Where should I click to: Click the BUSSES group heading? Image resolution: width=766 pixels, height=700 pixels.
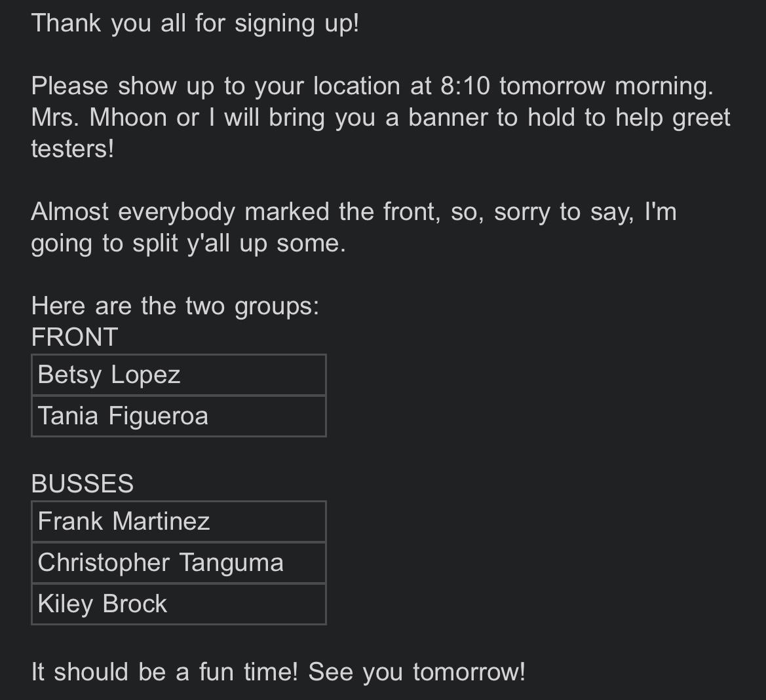82,484
